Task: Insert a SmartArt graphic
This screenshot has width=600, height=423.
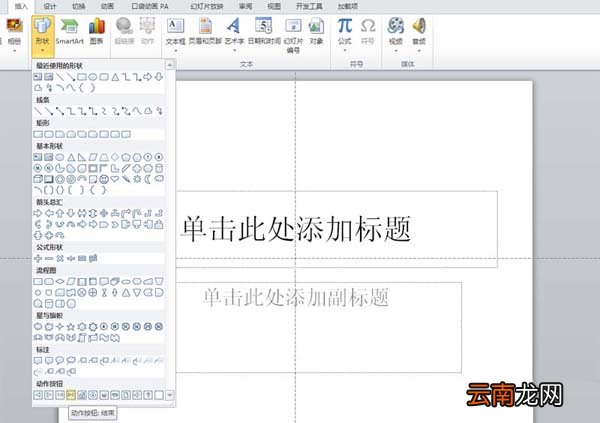Action: (70, 32)
